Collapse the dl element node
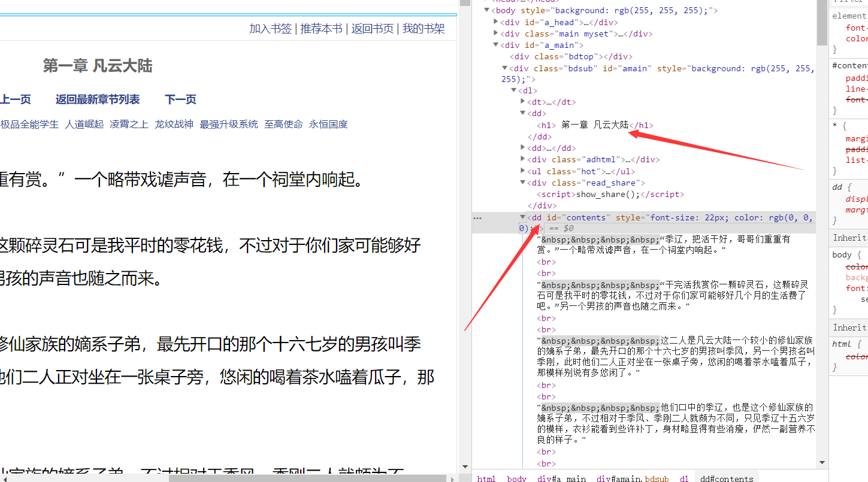Viewport: 868px width, 482px height. click(514, 90)
